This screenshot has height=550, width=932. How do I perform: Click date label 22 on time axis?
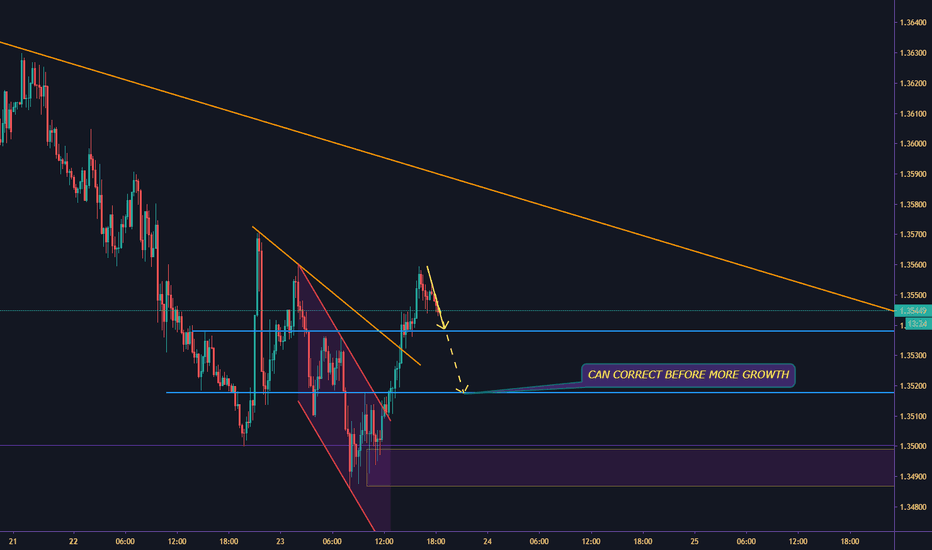73,542
